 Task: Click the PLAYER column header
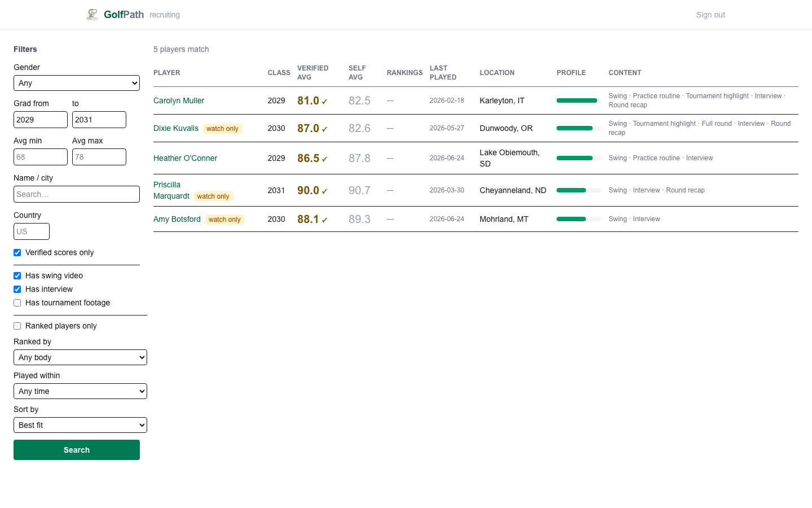pyautogui.click(x=167, y=73)
